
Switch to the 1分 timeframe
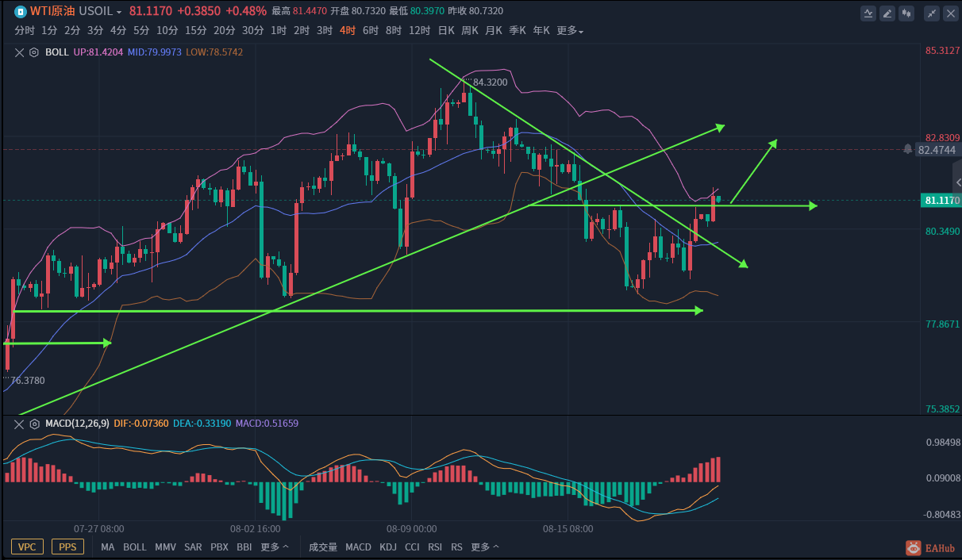pos(49,31)
